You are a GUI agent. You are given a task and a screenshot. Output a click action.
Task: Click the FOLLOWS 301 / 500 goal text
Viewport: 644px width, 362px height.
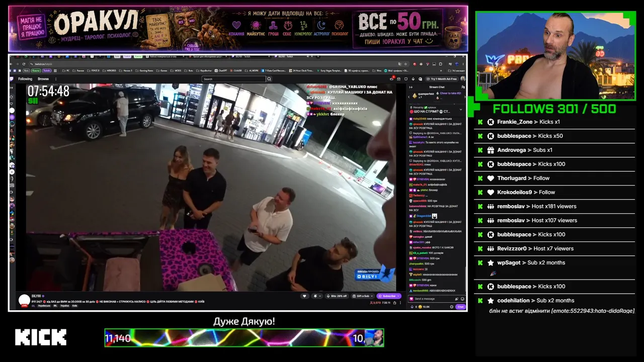coord(554,109)
